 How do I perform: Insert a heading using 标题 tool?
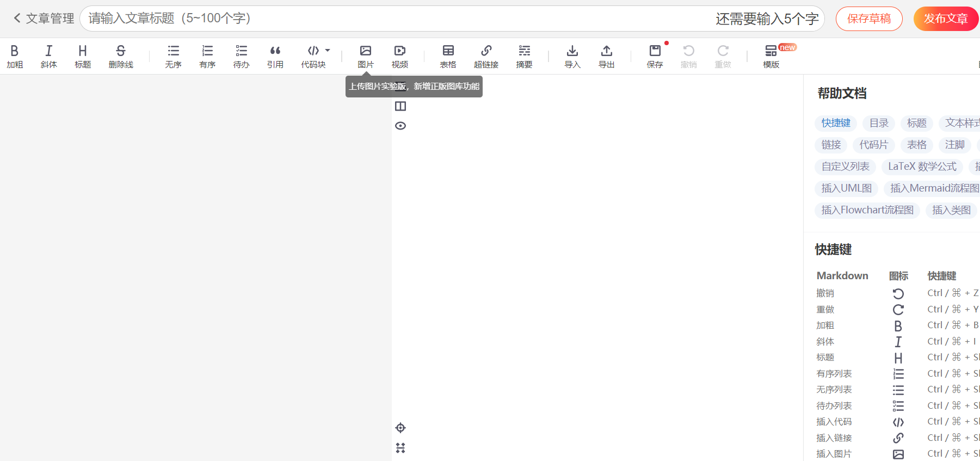[83, 57]
